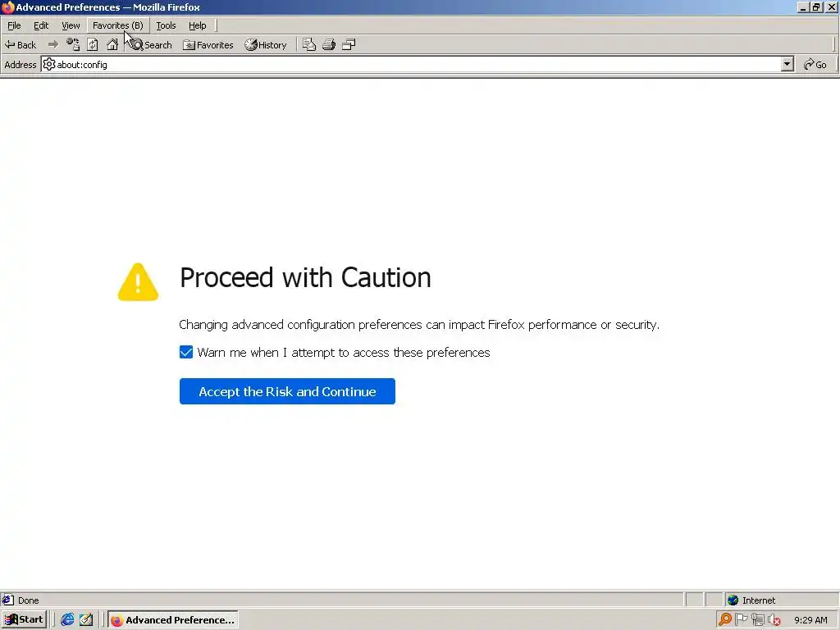
Task: Click the Stop loading toolbar icon
Action: pyautogui.click(x=73, y=44)
